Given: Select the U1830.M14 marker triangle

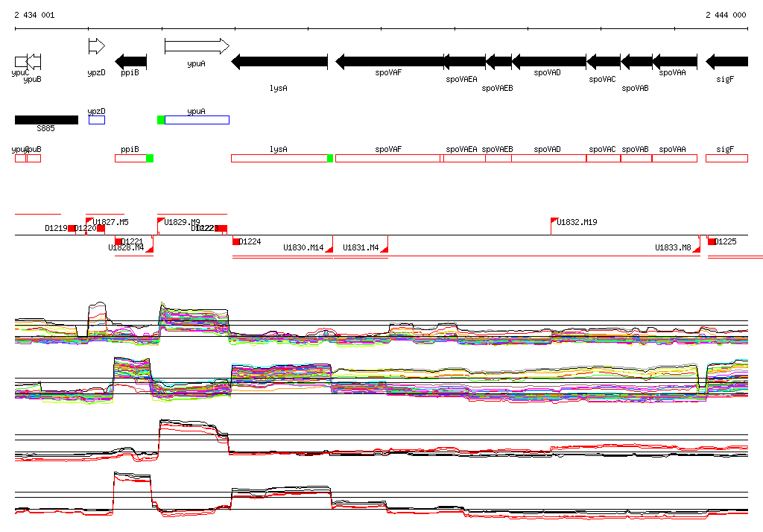Looking at the screenshot, I should pyautogui.click(x=329, y=249).
